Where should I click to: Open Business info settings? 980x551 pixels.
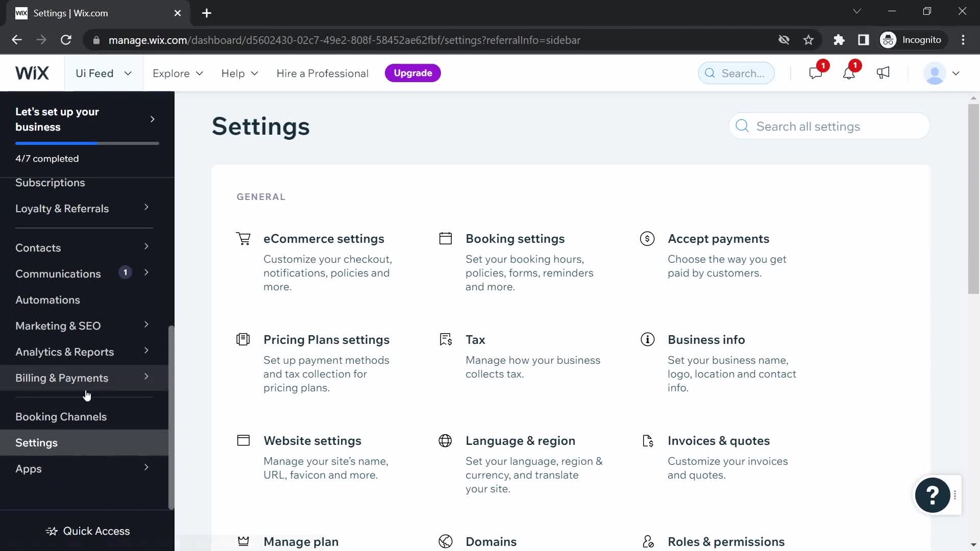click(706, 340)
